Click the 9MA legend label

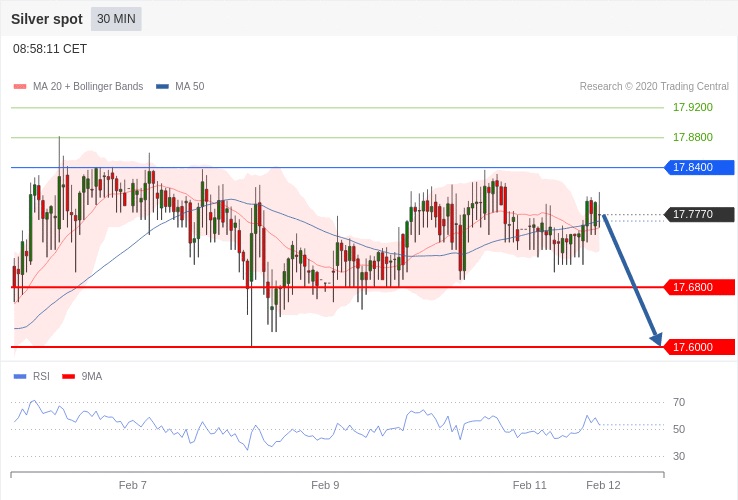tap(92, 377)
